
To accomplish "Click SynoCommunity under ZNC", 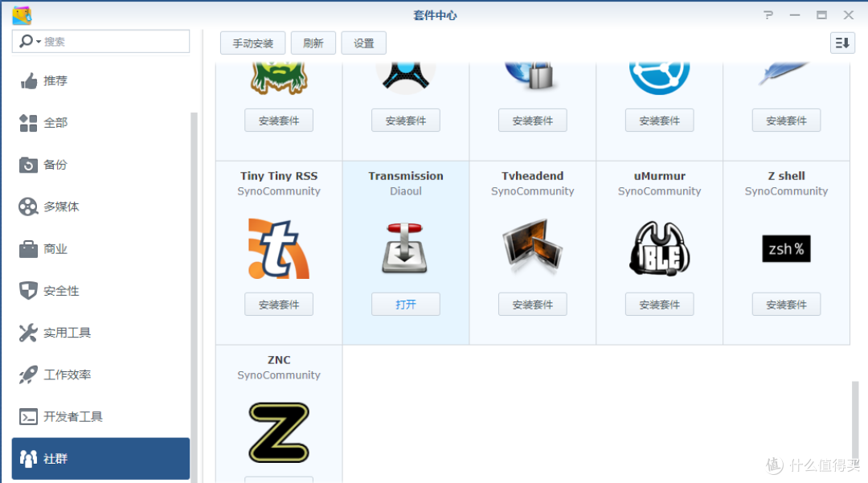I will pyautogui.click(x=279, y=375).
